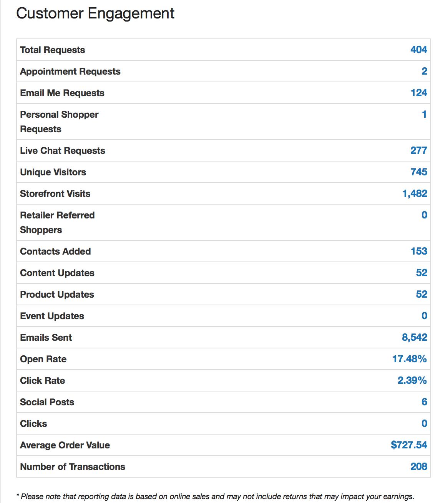Screen dimensions: 448x503
Task: Select the Click Rate value 2.39%
Action: click(x=412, y=380)
